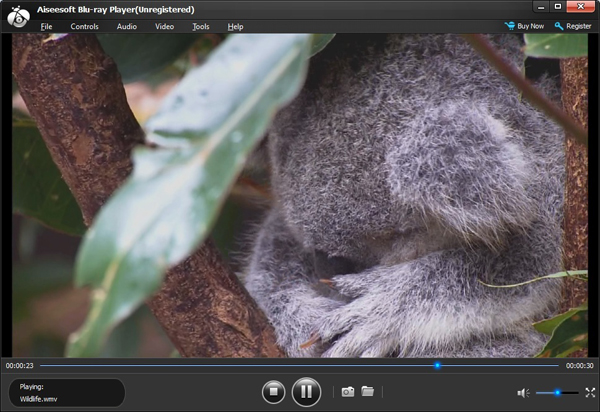The width and height of the screenshot is (600, 412).
Task: Open the File menu
Action: (46, 26)
